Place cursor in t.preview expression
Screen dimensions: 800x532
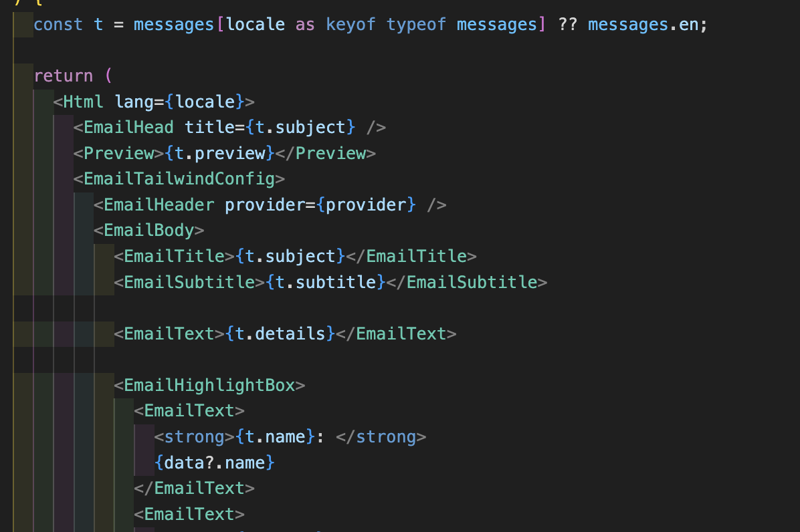click(220, 153)
